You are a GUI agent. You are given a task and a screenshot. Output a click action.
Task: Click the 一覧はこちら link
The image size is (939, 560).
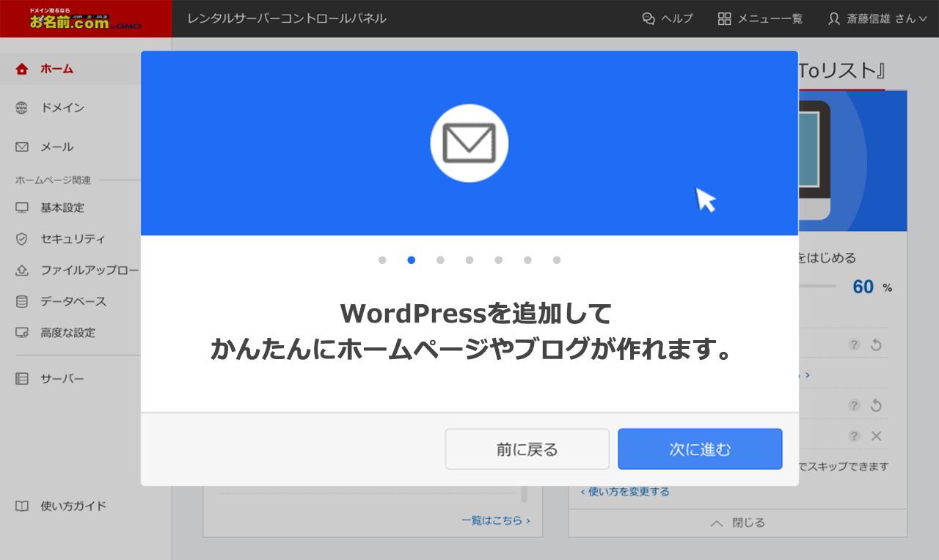click(496, 520)
